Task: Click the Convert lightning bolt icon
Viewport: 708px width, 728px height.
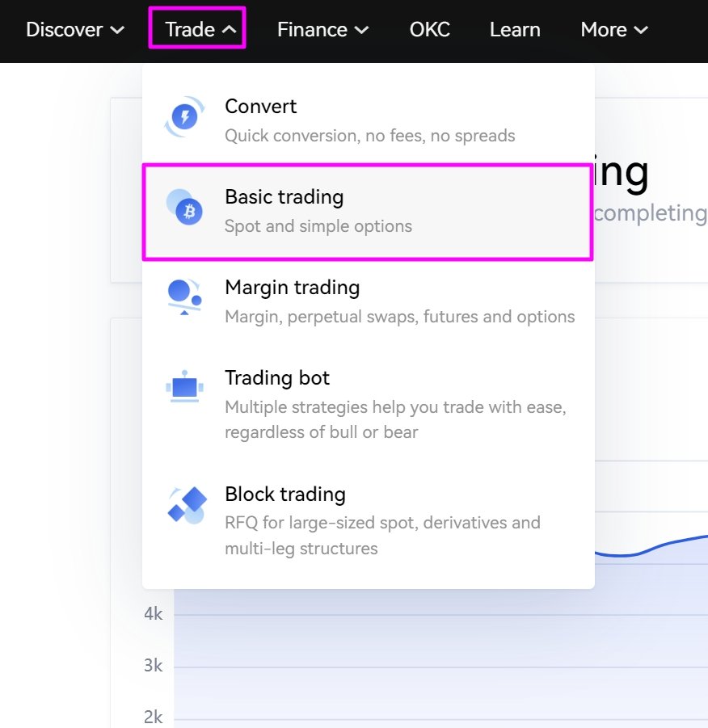Action: click(x=184, y=117)
